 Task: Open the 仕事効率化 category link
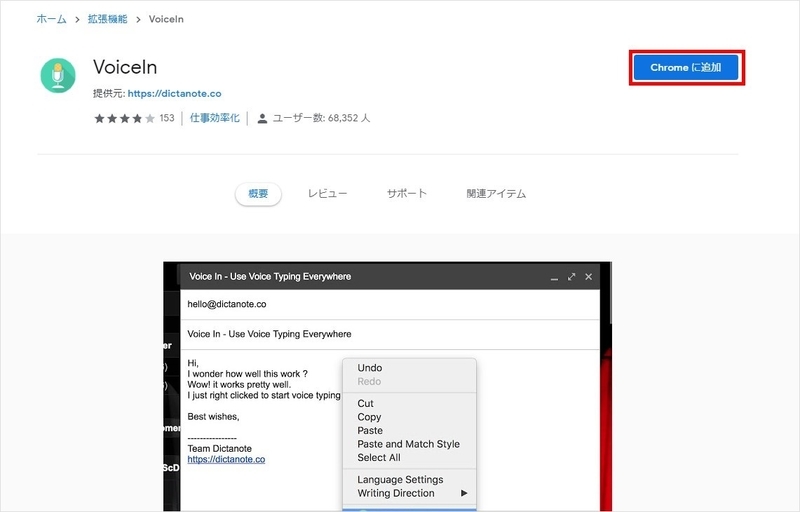[215, 118]
